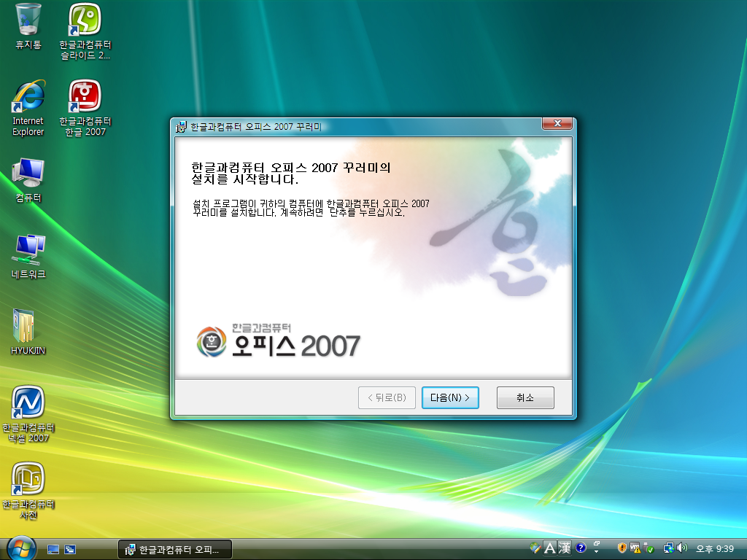
Task: Close the 오피스 2007 꾸러미 installer window
Action: click(x=557, y=123)
